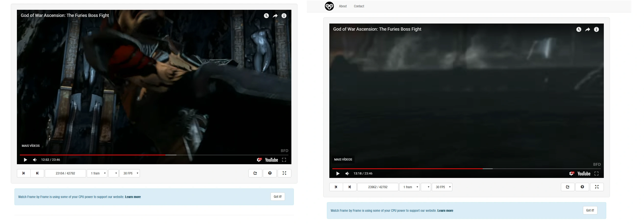Click the '12:52 / 23:46' time display
644x224 pixels.
50,160
